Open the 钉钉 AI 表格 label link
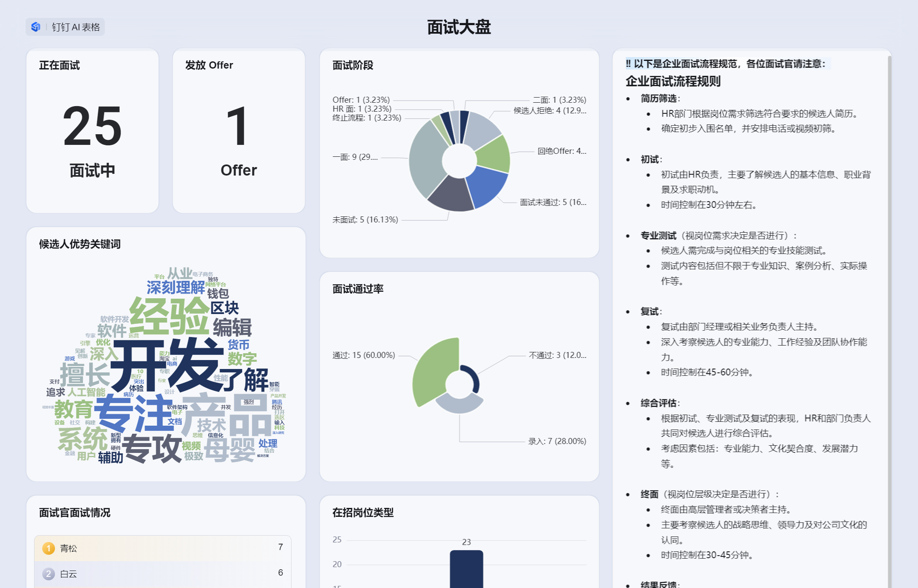 [75, 27]
